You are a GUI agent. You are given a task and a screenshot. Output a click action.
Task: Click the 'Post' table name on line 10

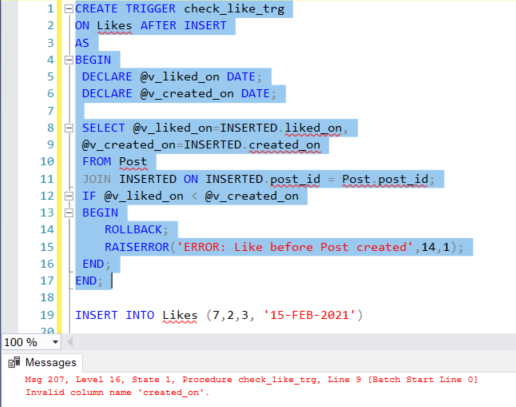[133, 162]
